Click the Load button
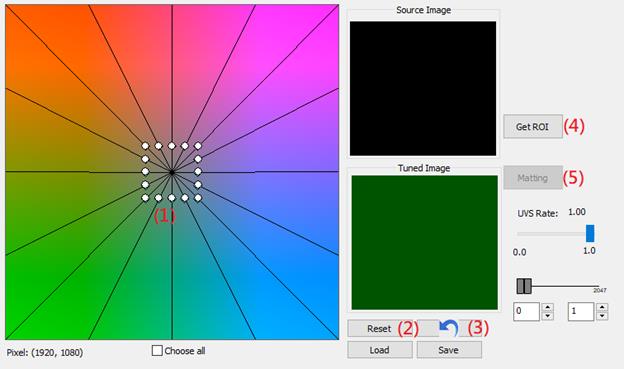Image resolution: width=624 pixels, height=369 pixels. coord(380,350)
